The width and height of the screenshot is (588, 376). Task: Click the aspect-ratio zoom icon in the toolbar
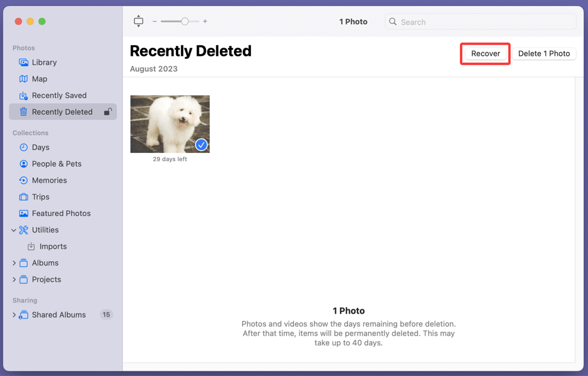(138, 21)
